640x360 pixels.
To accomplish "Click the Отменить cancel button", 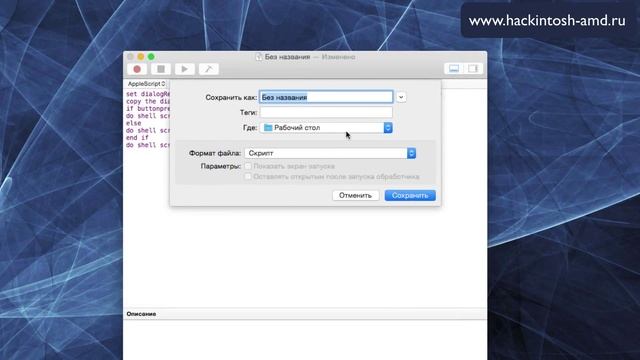I will coord(356,196).
